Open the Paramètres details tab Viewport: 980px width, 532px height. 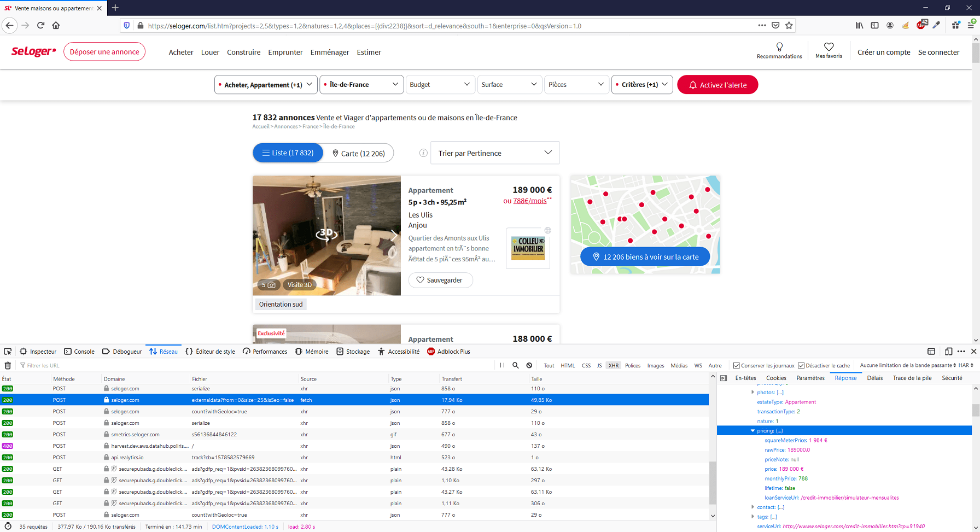pos(810,378)
